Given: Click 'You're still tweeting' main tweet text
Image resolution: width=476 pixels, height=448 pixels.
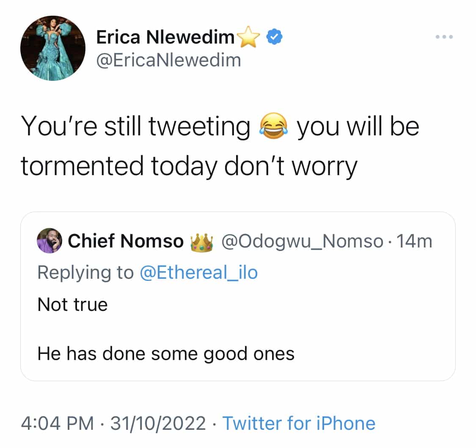Looking at the screenshot, I should [x=135, y=127].
